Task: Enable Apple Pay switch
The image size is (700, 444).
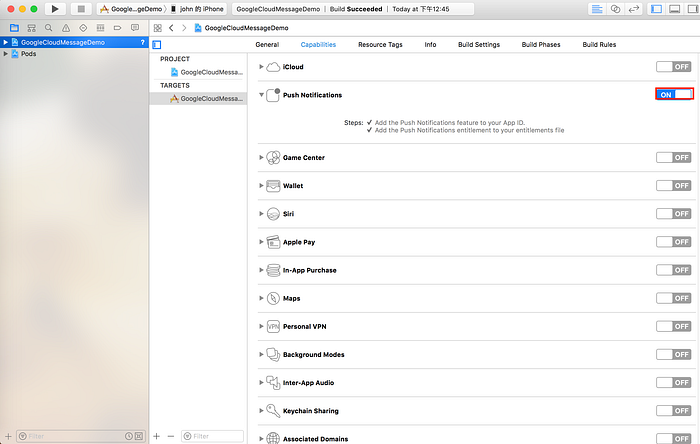Action: tap(674, 242)
